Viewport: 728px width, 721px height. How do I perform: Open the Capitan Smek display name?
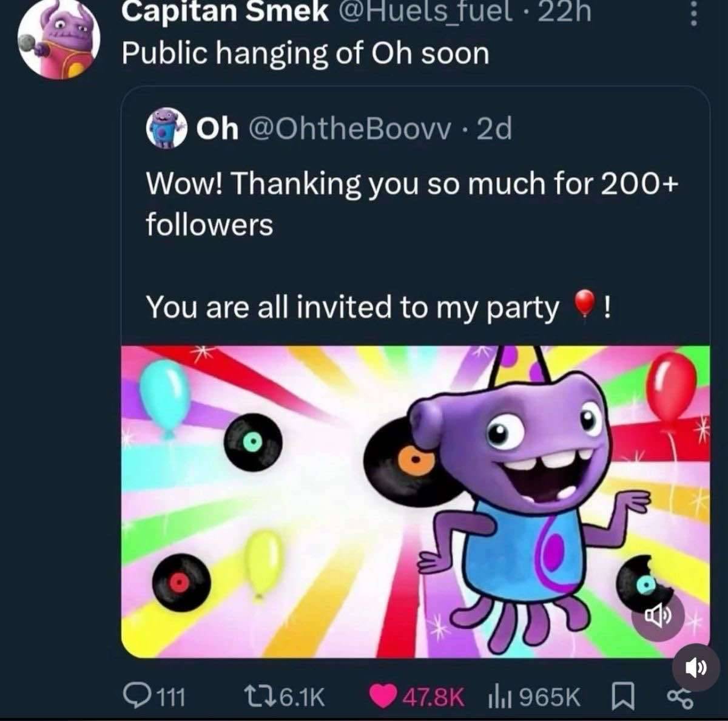coord(224,12)
